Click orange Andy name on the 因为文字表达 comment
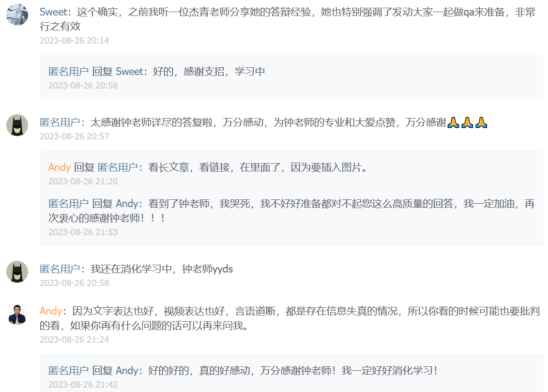 coord(51,311)
